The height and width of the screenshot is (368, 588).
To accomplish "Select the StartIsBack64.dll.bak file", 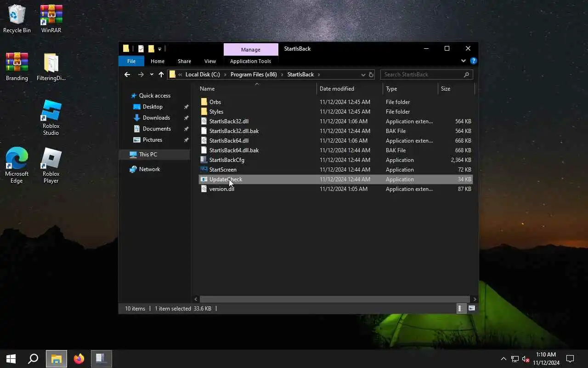I will coord(336,150).
